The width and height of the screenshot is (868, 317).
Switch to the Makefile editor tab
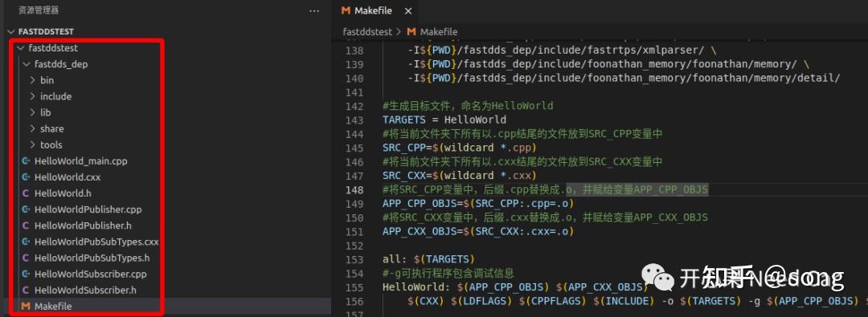click(x=374, y=11)
